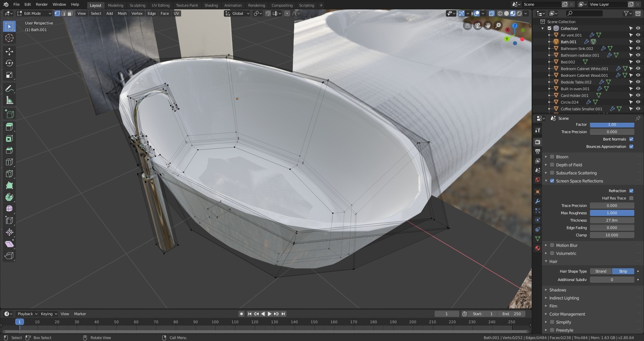Expand the Shadows panel

pos(557,290)
